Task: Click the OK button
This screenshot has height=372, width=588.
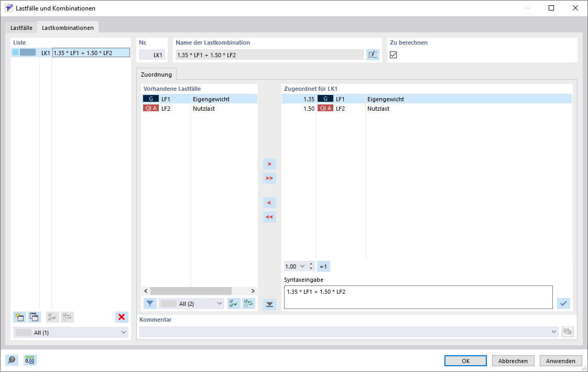Action: [x=466, y=361]
